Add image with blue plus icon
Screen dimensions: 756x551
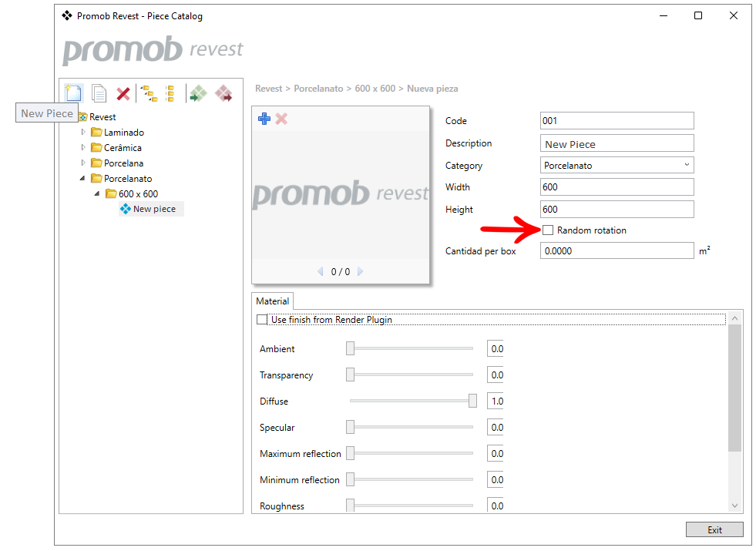(264, 119)
